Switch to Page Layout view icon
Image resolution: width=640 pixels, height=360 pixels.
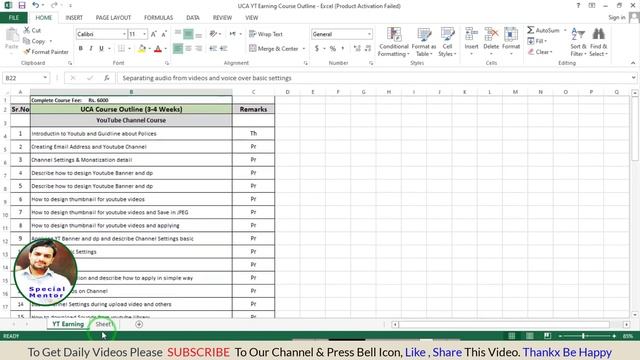click(529, 336)
